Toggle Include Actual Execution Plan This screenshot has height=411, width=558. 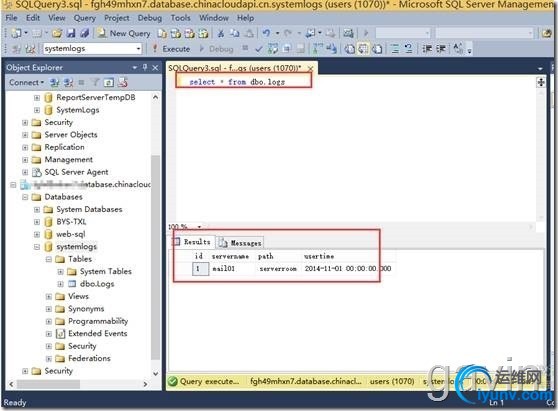click(x=317, y=49)
